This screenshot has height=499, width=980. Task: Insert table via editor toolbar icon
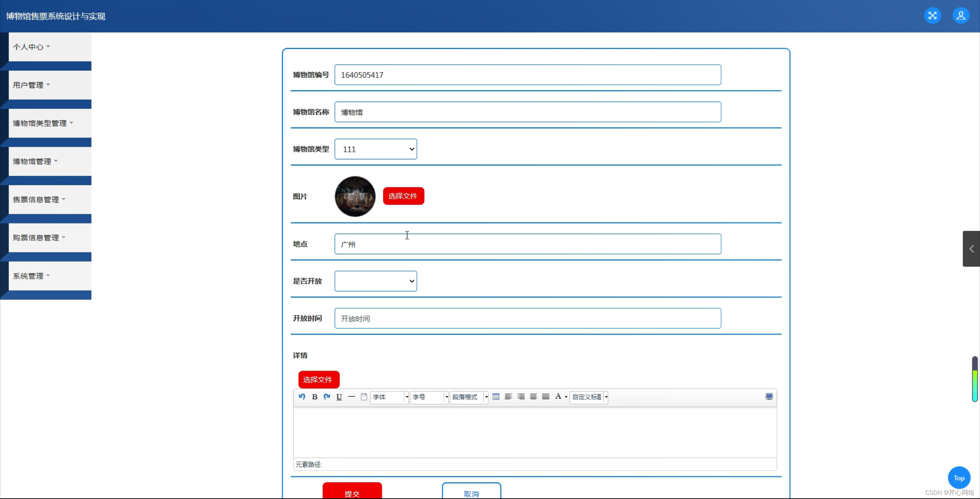496,397
